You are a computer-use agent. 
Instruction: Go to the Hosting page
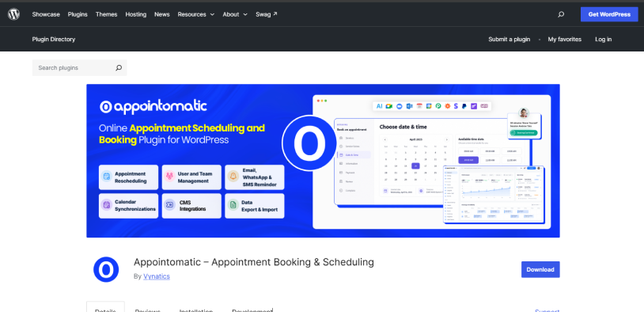[136, 14]
